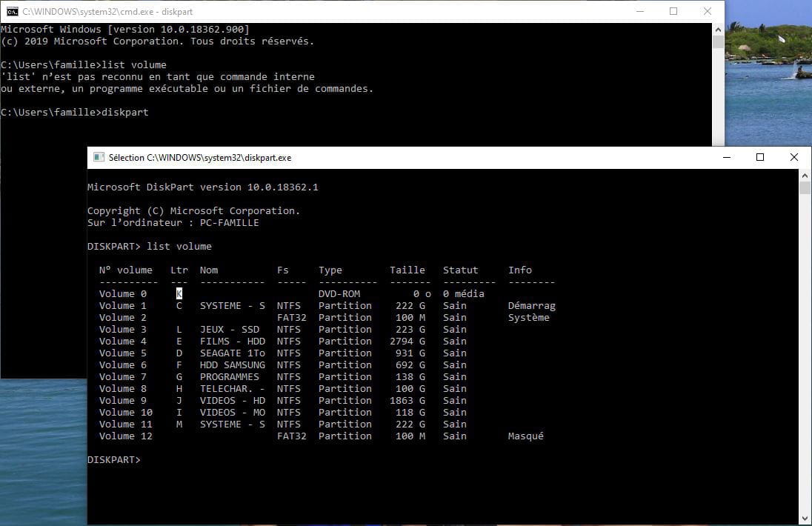Click '1863 G' size value
812x526 pixels.
(x=407, y=401)
